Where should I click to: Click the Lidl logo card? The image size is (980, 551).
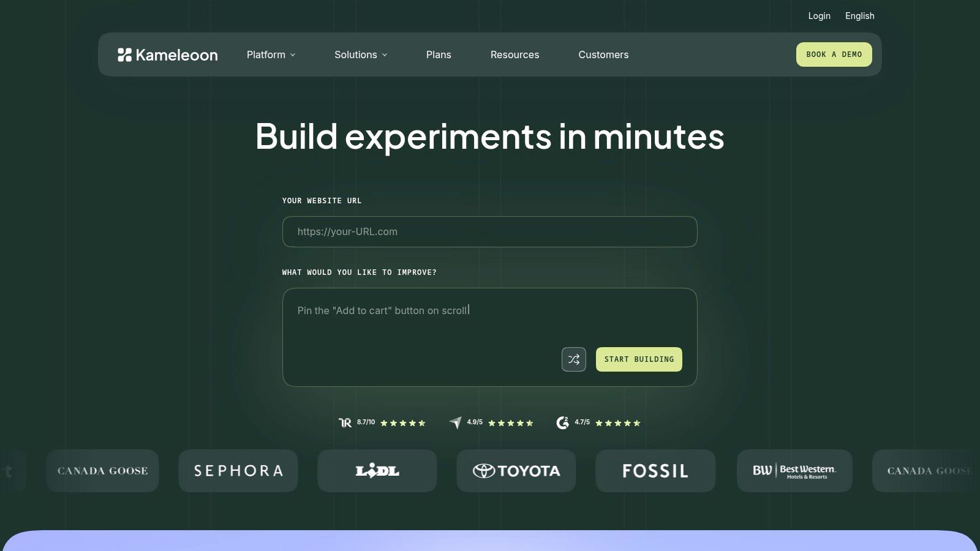pyautogui.click(x=377, y=471)
